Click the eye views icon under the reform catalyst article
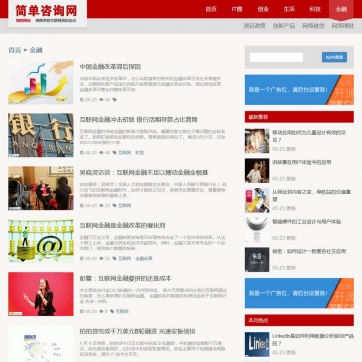Screen dimensions: 362x362 (x=101, y=258)
